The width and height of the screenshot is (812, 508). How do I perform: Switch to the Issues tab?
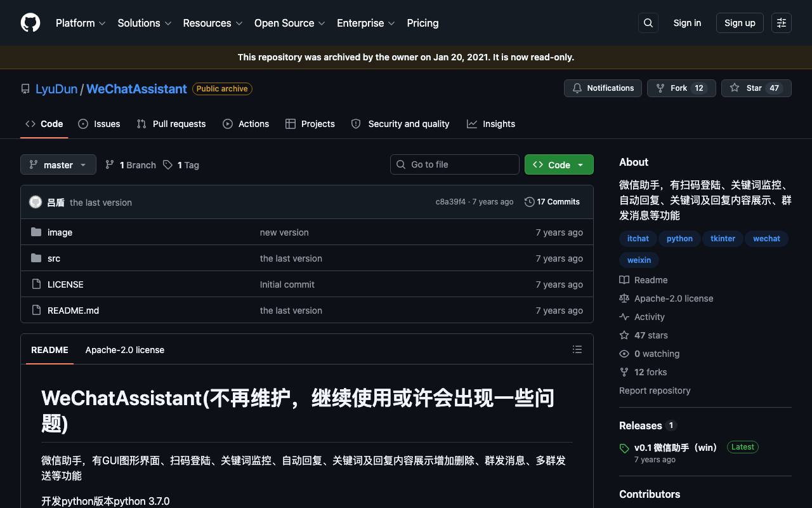coord(99,124)
